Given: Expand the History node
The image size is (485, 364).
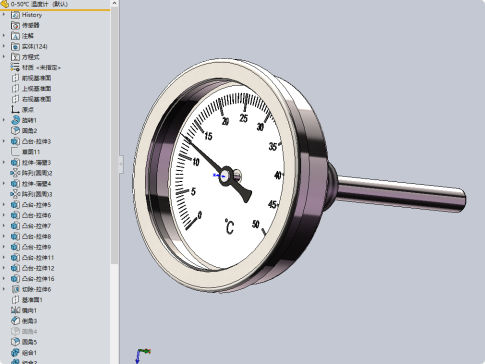Looking at the screenshot, I should [4, 15].
